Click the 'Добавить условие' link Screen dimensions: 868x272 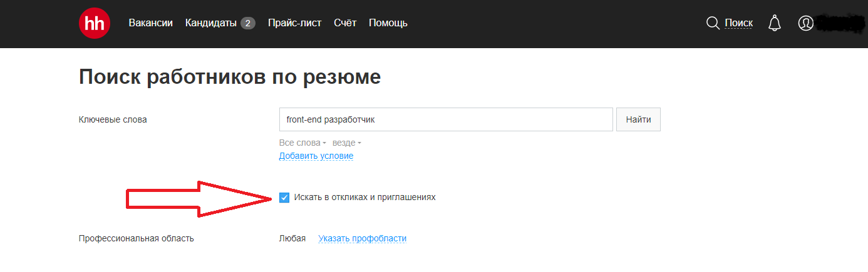[316, 156]
